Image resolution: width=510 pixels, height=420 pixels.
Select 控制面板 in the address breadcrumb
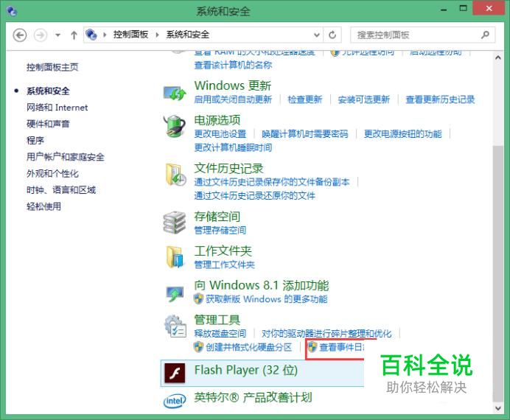(130, 35)
